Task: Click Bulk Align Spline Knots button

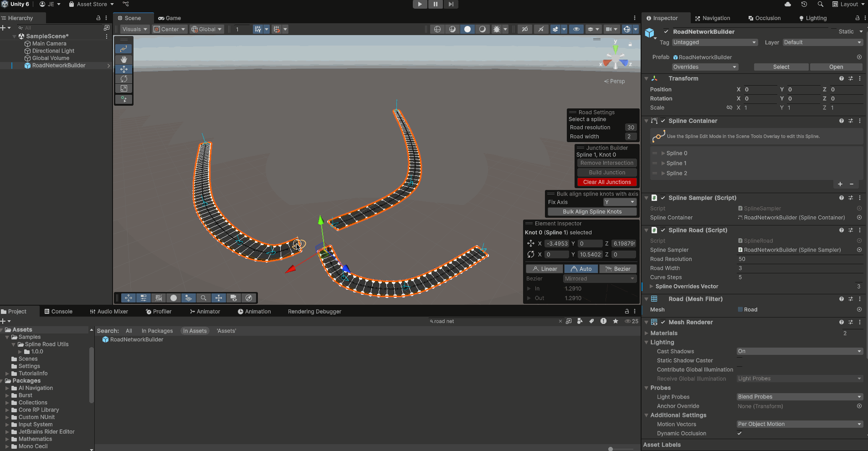Action: coord(591,211)
